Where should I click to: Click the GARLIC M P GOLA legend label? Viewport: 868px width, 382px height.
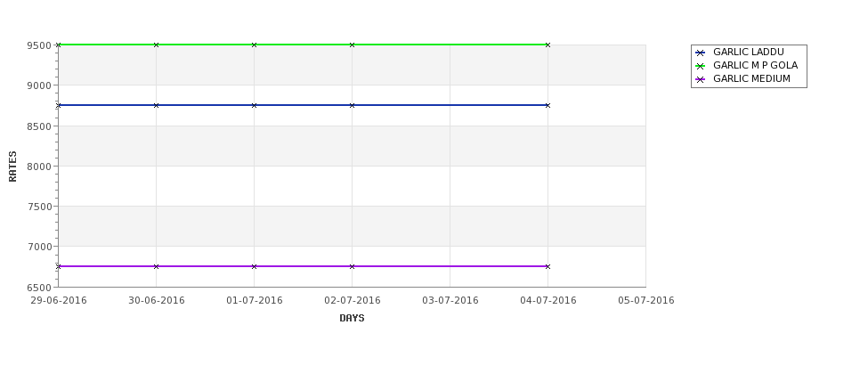pos(755,65)
